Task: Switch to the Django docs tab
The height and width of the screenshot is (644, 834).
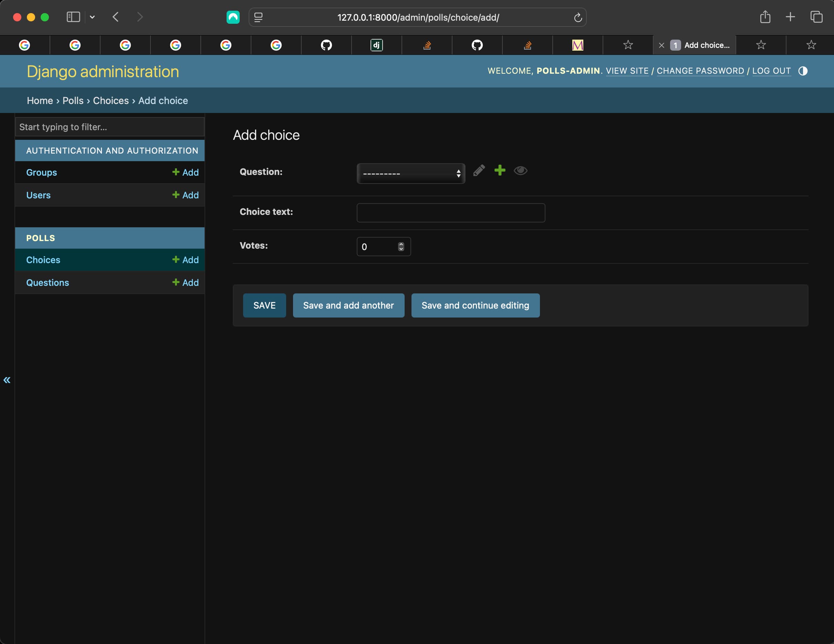Action: tap(376, 45)
